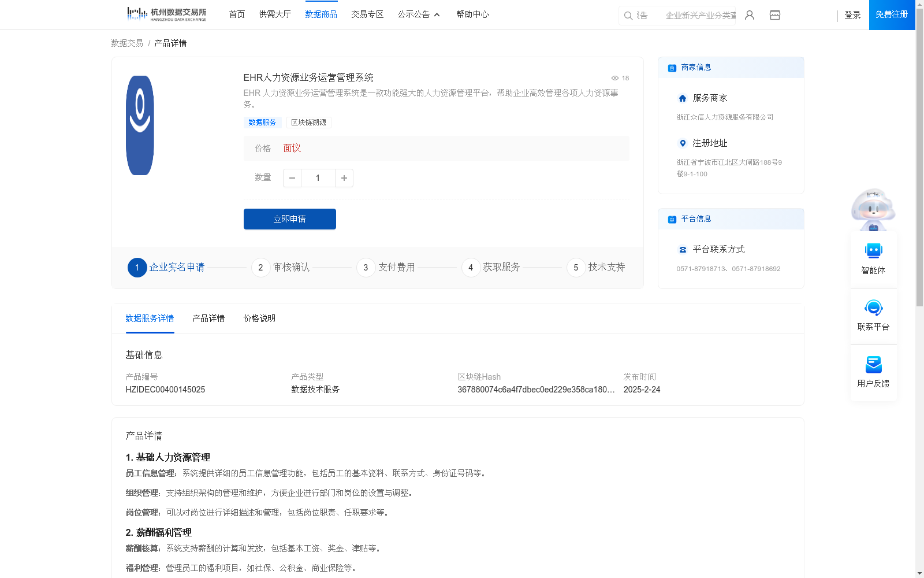This screenshot has width=924, height=578.
Task: Click step 2 审核确认
Action: [281, 268]
